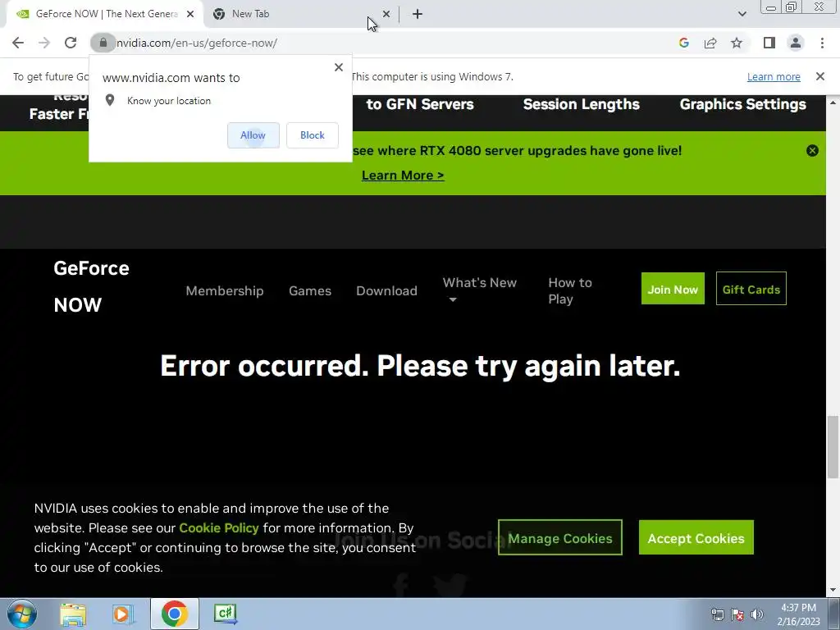Switch to the New Tab tab
Viewport: 840px width, 630px height.
(300, 14)
